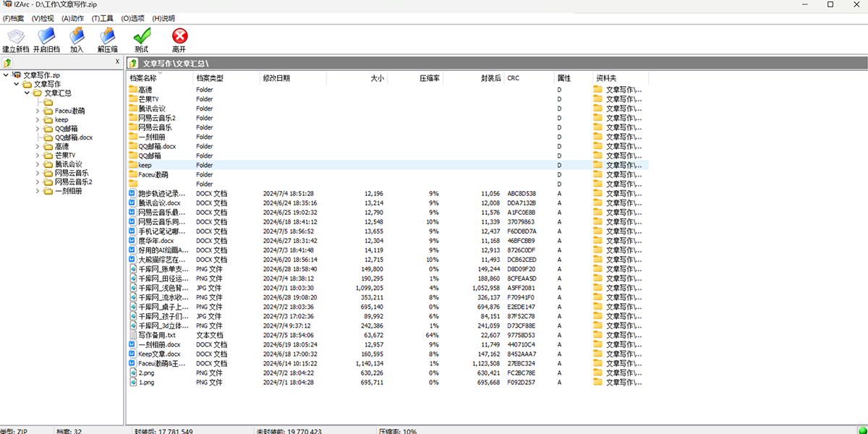Open the (F)档案 menu
Image resolution: width=868 pixels, height=434 pixels.
(13, 18)
